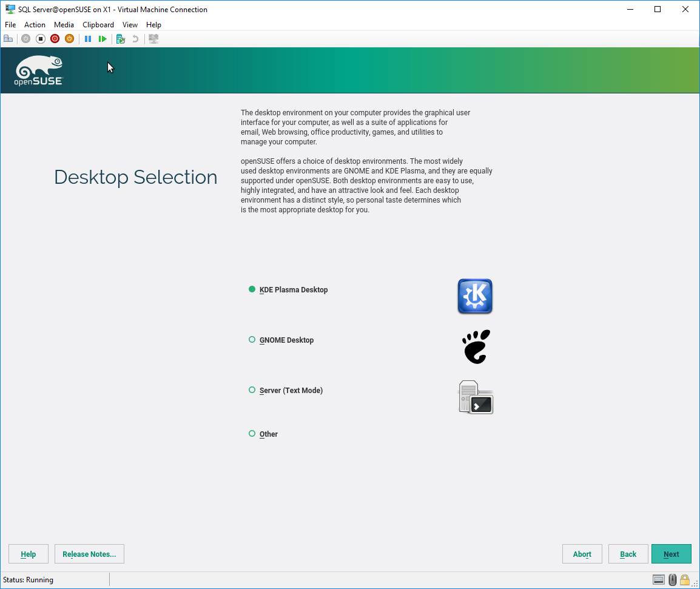Revert the VM using the undo icon
The height and width of the screenshot is (589, 700).
(x=135, y=39)
